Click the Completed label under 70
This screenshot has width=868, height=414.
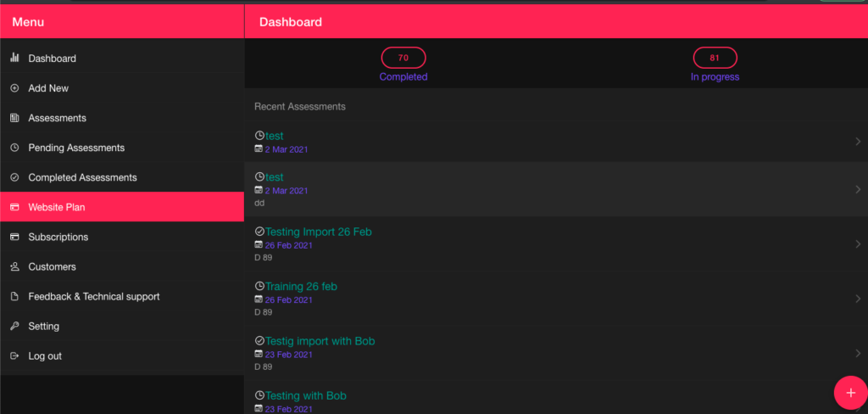pyautogui.click(x=403, y=77)
